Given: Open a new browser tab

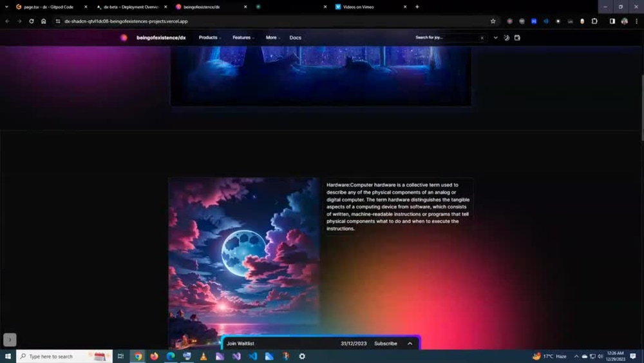Looking at the screenshot, I should [x=417, y=6].
